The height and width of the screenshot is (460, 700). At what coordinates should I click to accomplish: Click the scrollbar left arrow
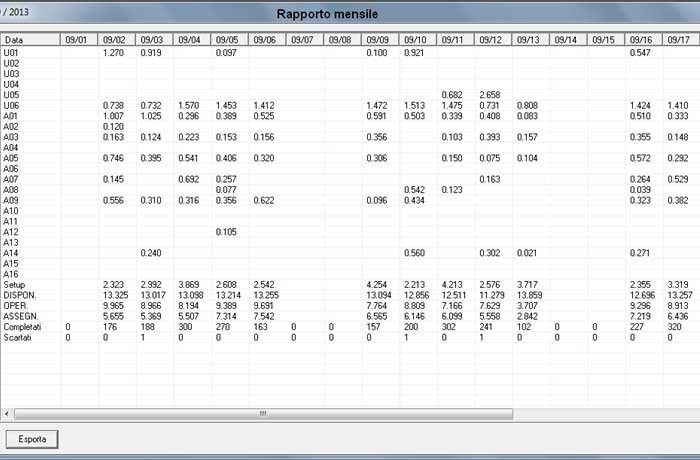point(7,414)
